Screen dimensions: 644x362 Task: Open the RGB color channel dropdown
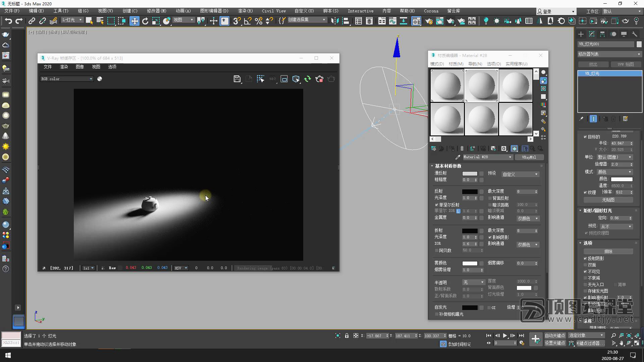(66, 79)
